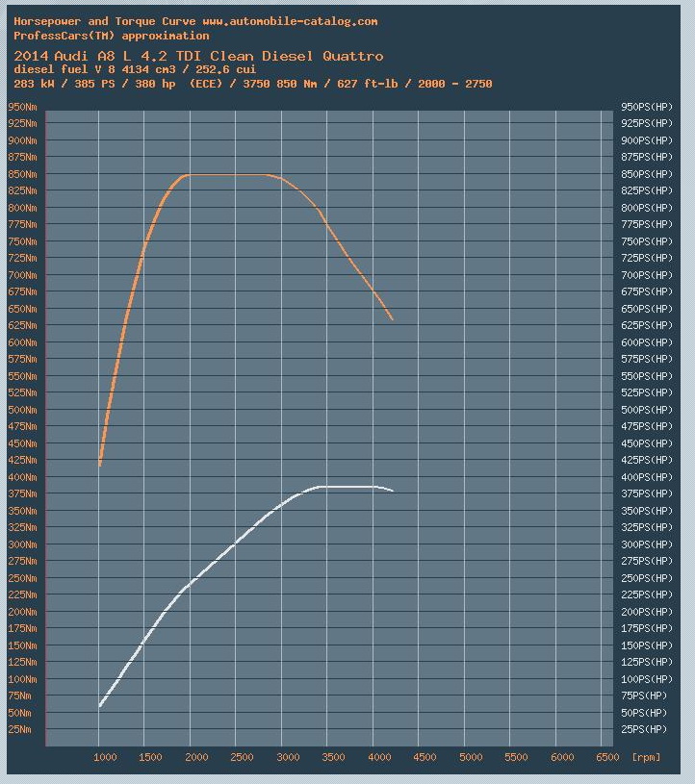Click the engine spec line with 283 kW

[x=252, y=84]
